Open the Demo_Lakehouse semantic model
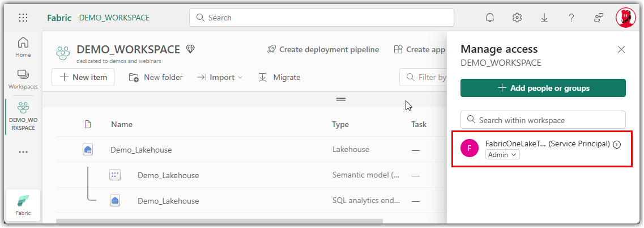Screen dimensions: 644x228 click(x=168, y=175)
